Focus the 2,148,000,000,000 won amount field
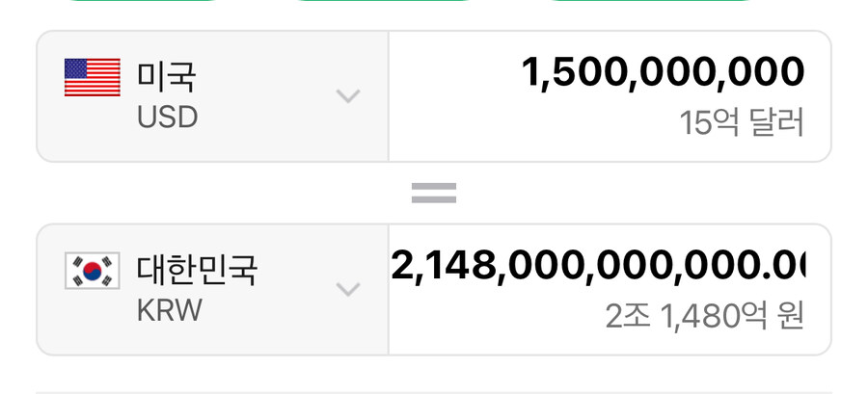Viewport: 868px width, 394px height. click(598, 266)
